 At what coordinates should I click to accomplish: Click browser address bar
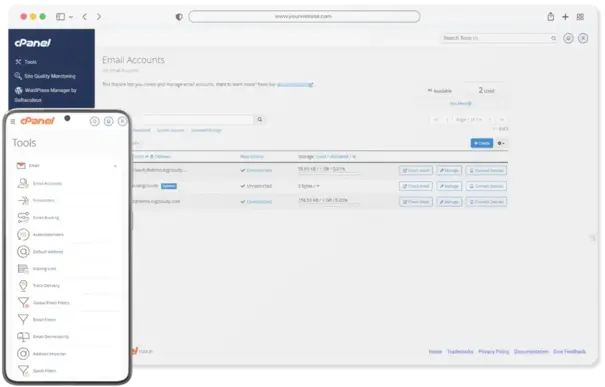pos(304,17)
